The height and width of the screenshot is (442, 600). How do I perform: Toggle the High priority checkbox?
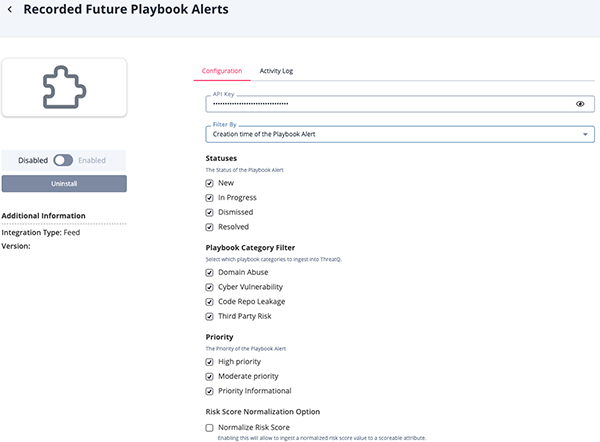(210, 362)
